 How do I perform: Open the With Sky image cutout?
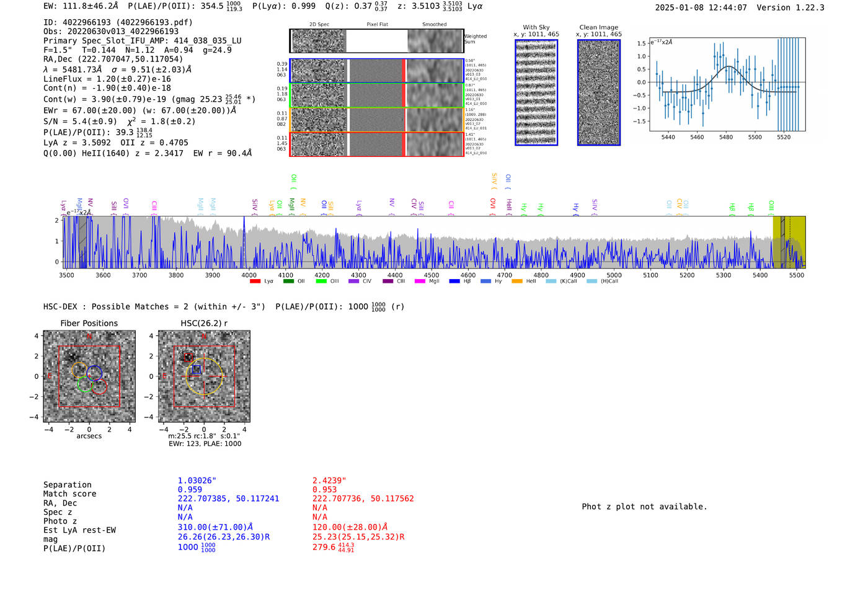click(x=536, y=93)
